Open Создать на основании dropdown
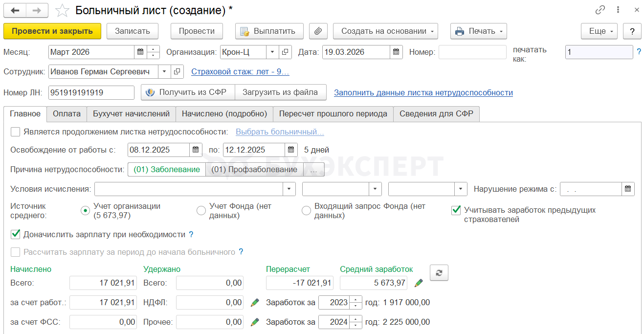The width and height of the screenshot is (644, 334). point(385,31)
